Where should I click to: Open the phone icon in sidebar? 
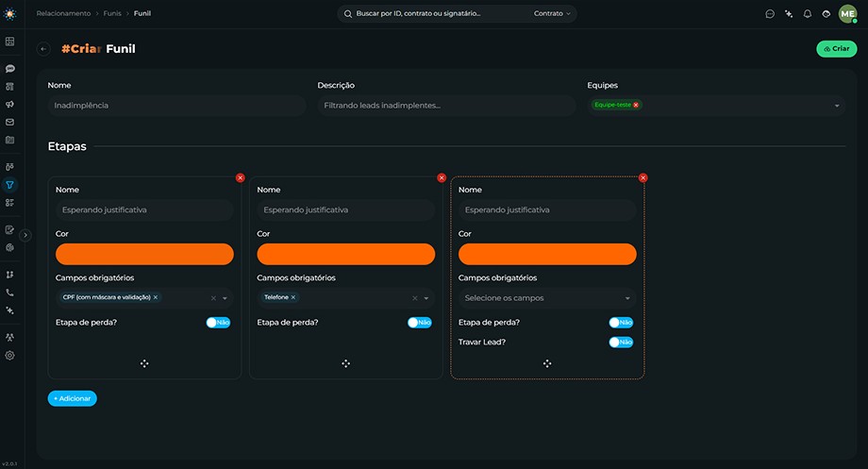(10, 293)
